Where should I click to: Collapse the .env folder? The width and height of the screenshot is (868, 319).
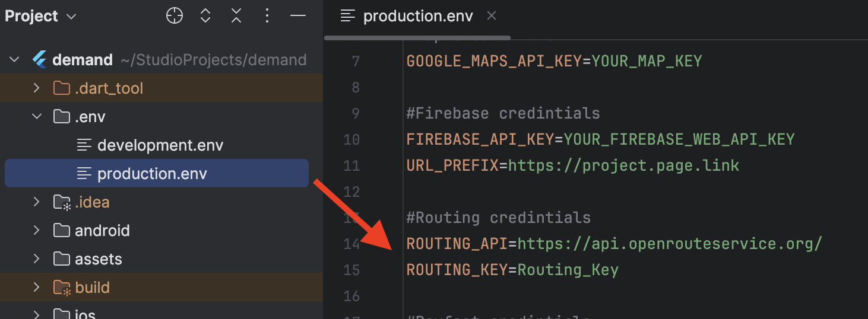click(x=36, y=117)
